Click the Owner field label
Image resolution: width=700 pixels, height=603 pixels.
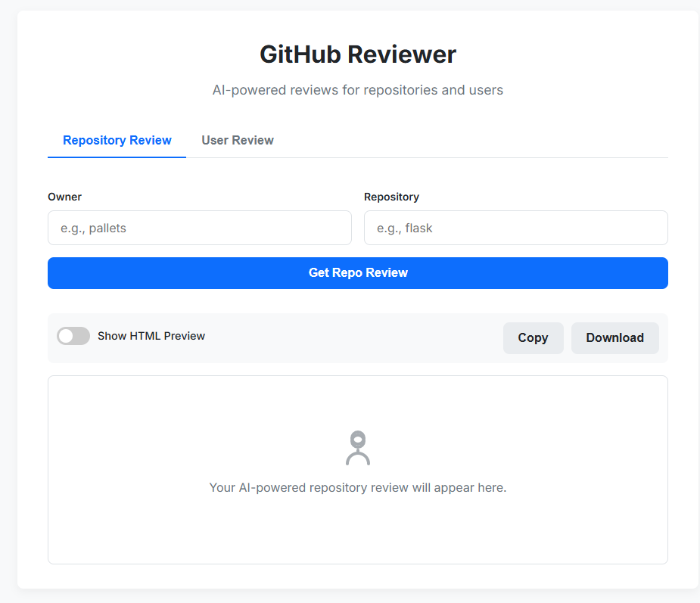tap(65, 197)
